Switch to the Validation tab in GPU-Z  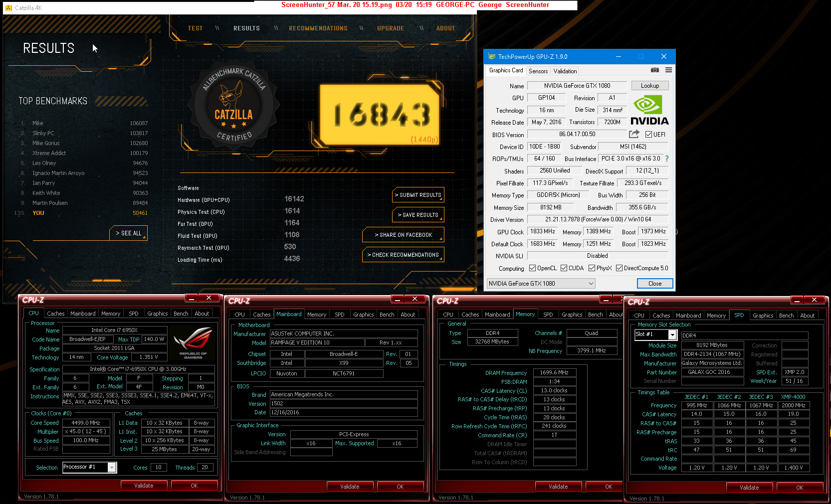[565, 71]
